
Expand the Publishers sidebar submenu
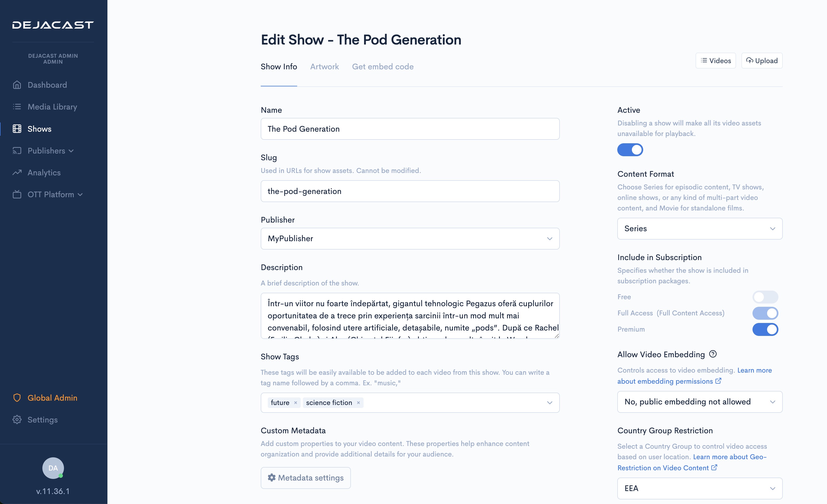click(x=50, y=151)
